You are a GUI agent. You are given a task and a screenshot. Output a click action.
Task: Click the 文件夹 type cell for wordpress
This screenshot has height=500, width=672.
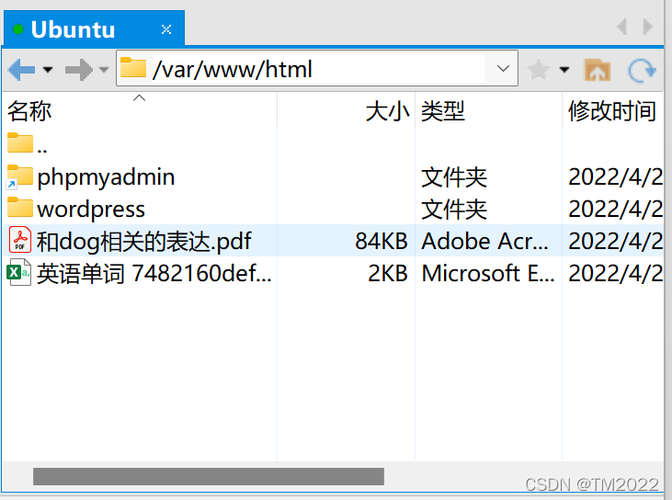454,209
